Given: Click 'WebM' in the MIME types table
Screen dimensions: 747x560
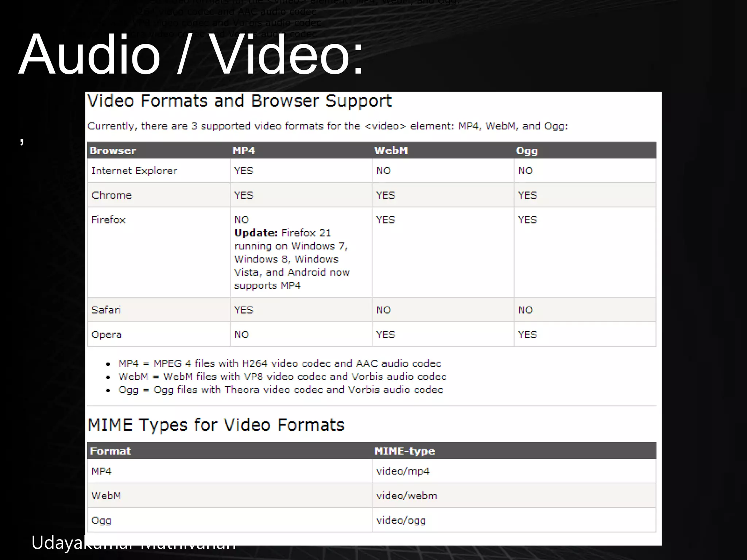Looking at the screenshot, I should (x=106, y=496).
